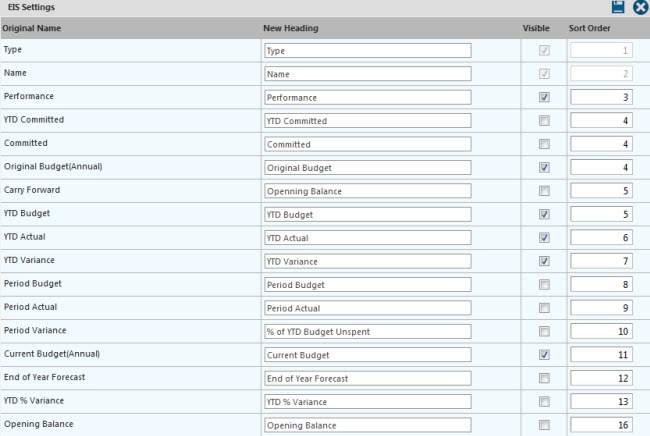Uncheck Visible for YTD Actual
The height and width of the screenshot is (436, 650).
(x=544, y=238)
